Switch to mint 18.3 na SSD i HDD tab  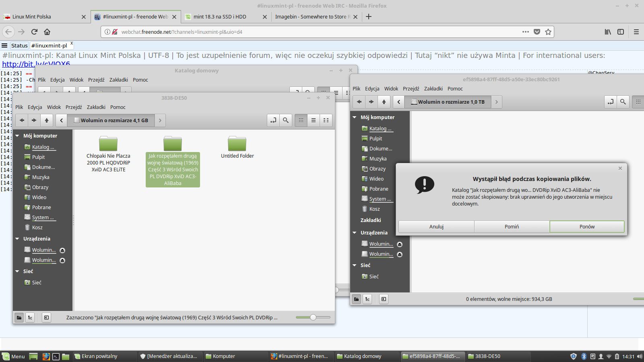click(225, 17)
